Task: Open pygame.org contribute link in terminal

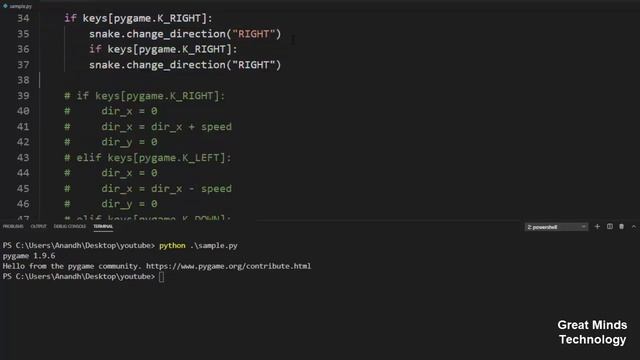Action: (x=229, y=266)
